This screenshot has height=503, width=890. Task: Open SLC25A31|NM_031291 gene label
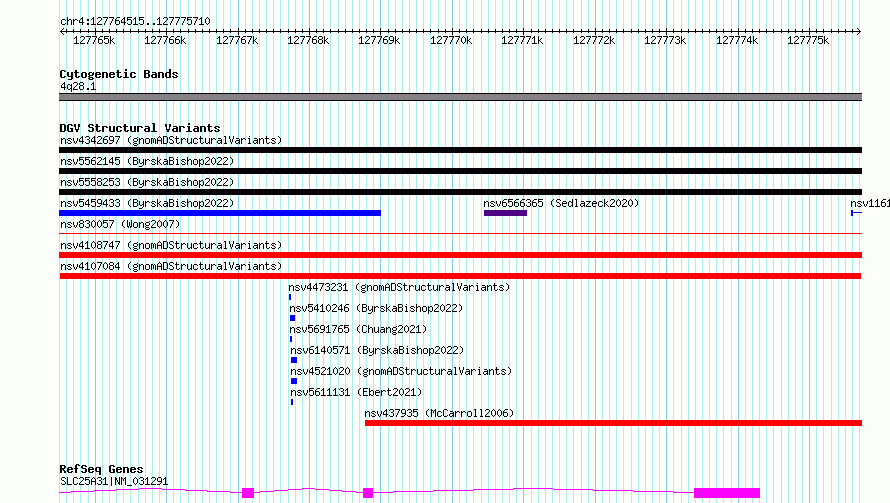(114, 481)
